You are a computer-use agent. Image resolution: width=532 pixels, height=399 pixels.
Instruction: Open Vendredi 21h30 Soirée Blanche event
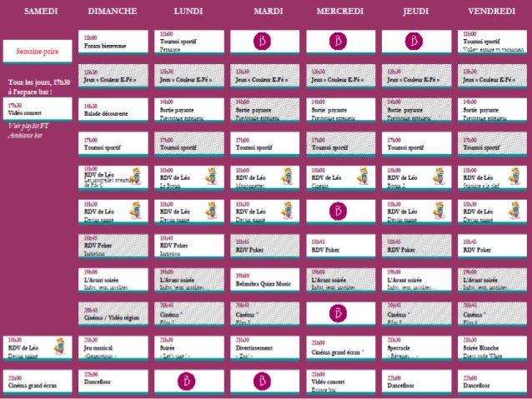tap(492, 347)
